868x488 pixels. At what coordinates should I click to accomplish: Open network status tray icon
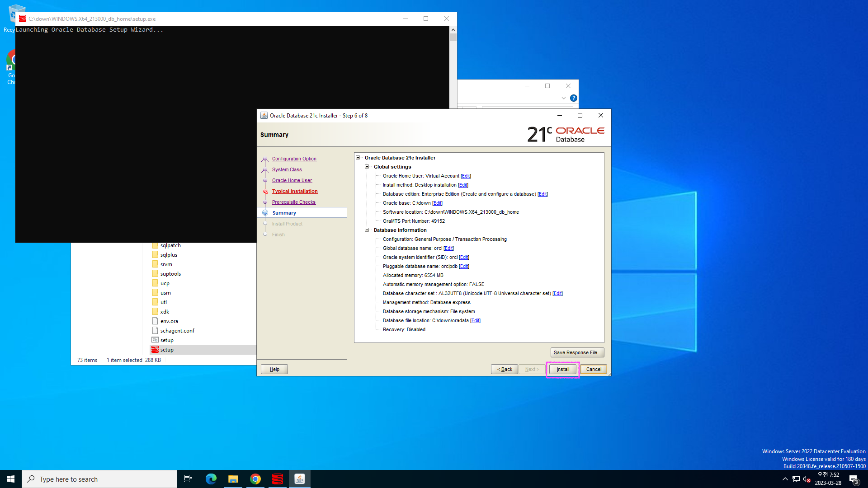pos(796,479)
